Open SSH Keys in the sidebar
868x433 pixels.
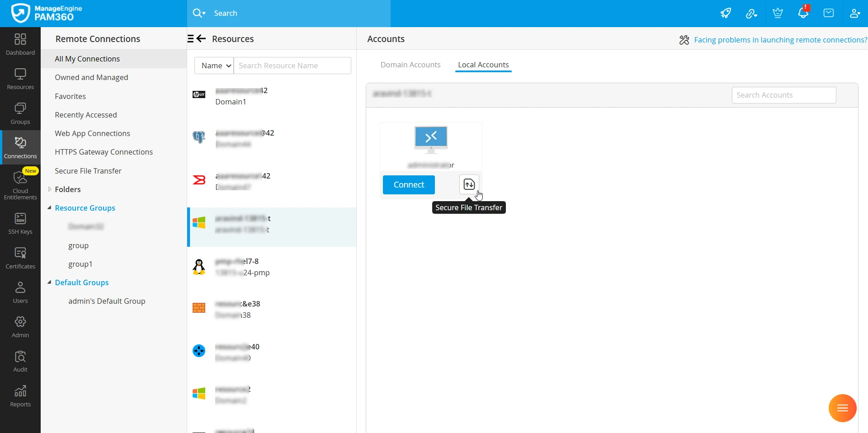click(x=20, y=224)
